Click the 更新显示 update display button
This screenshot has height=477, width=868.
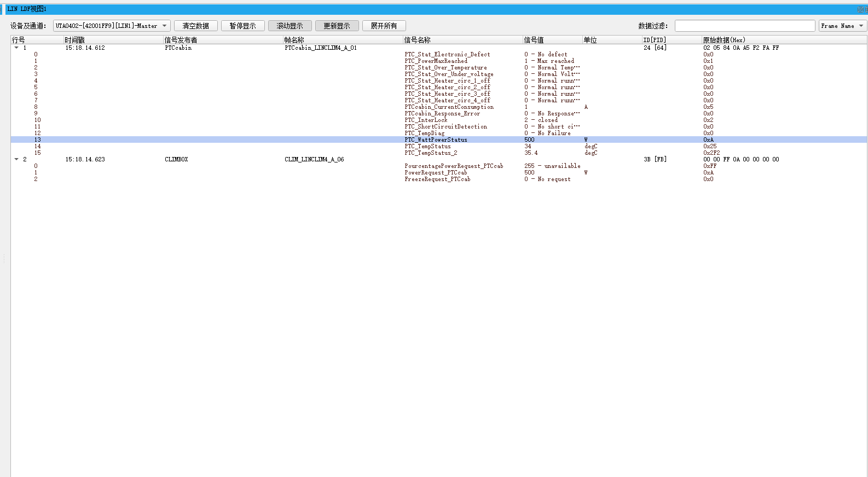point(337,26)
